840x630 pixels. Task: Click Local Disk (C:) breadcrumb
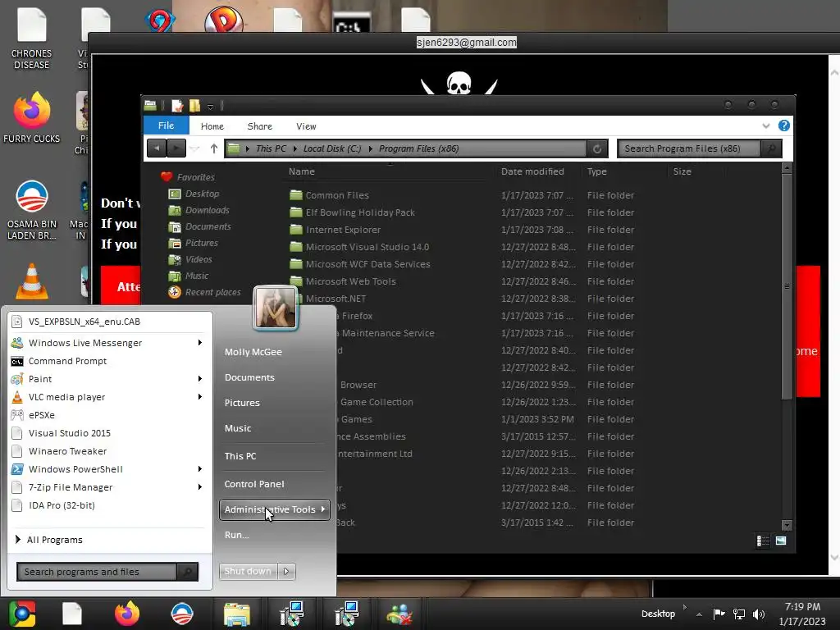[332, 149]
